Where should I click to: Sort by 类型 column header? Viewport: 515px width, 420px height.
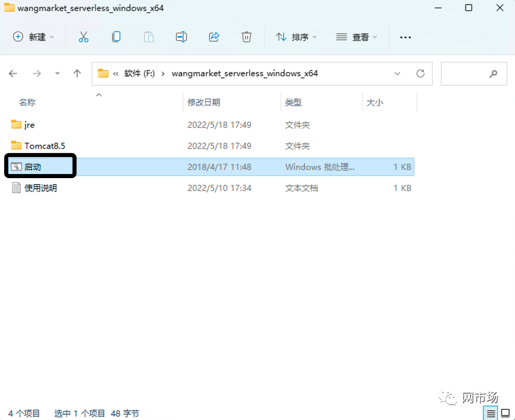tap(294, 102)
